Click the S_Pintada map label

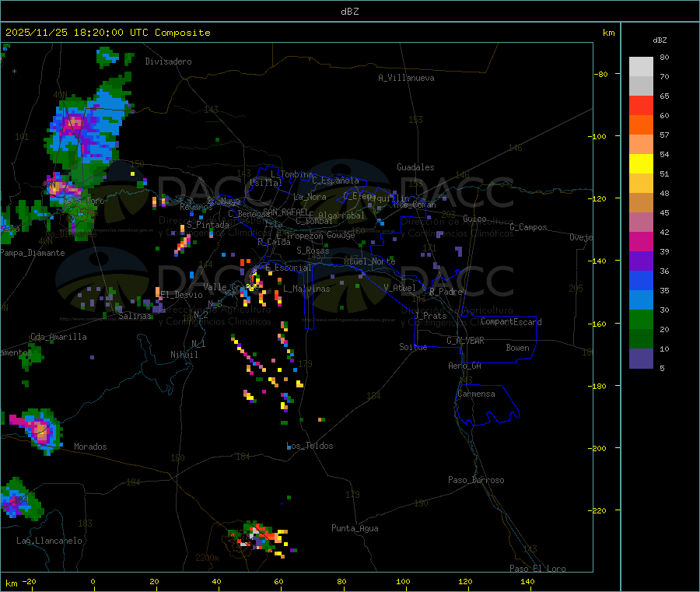(208, 225)
